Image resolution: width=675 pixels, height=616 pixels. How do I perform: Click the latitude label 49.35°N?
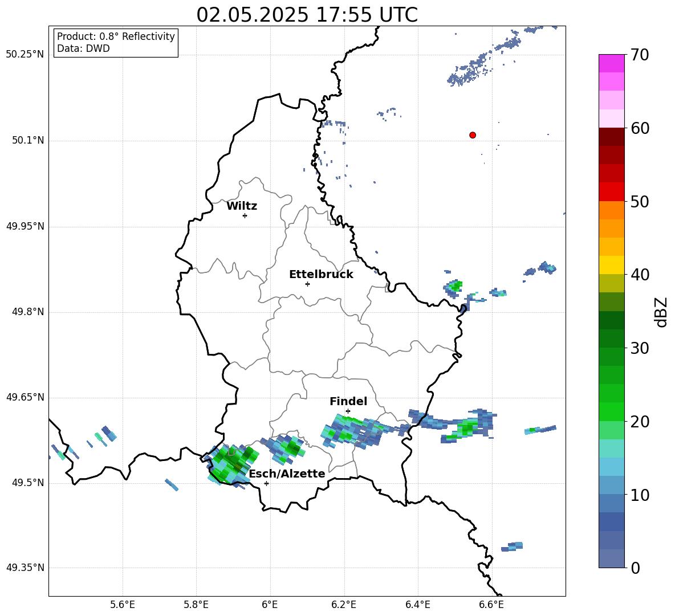pyautogui.click(x=25, y=568)
